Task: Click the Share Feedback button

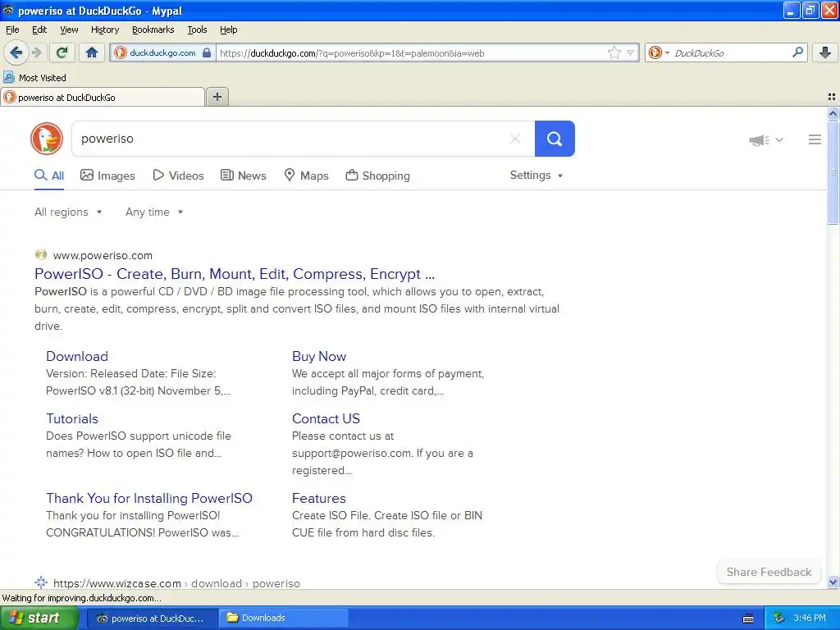Action: pos(769,572)
